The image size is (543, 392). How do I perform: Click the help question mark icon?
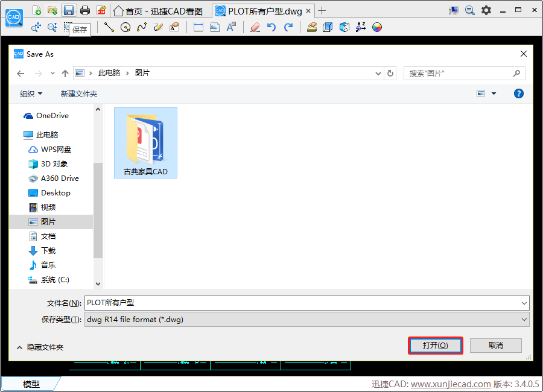[518, 93]
